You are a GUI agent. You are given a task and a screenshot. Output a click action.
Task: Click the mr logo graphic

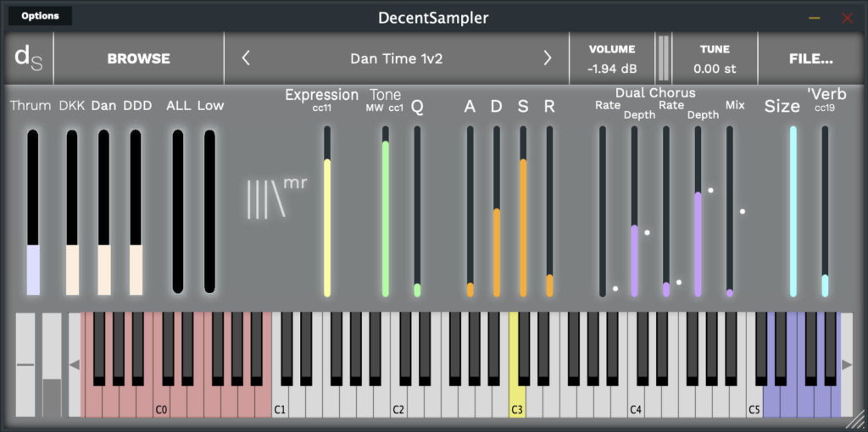point(277,197)
